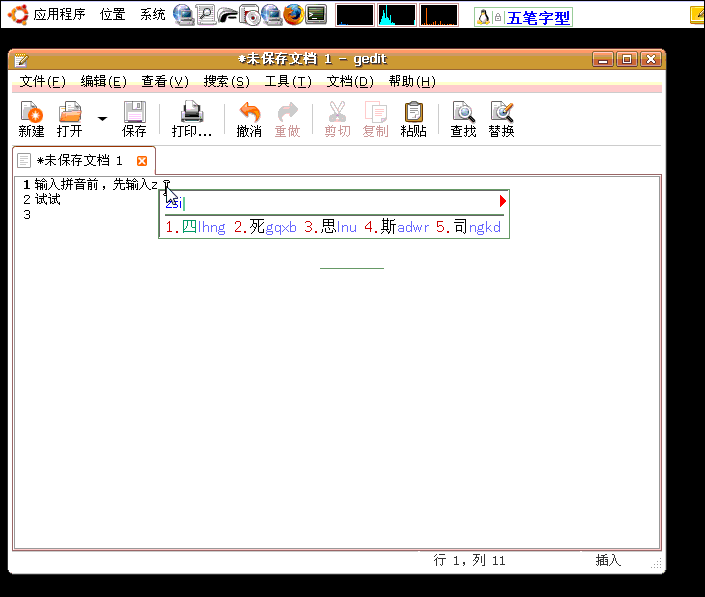The height and width of the screenshot is (597, 705).
Task: Launch Firefox from the top panel
Action: click(294, 14)
